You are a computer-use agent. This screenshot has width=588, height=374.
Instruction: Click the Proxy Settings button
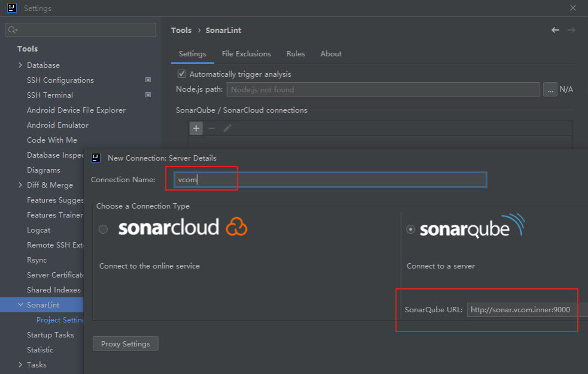pyautogui.click(x=126, y=343)
